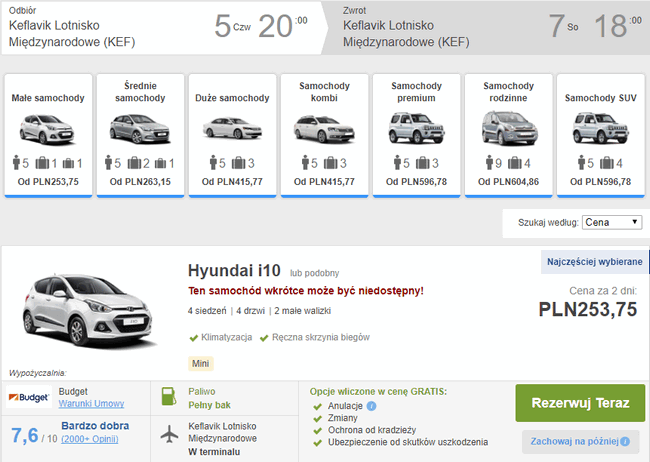Choose the Samochody premium category
The height and width of the screenshot is (462, 650).
coord(416,135)
